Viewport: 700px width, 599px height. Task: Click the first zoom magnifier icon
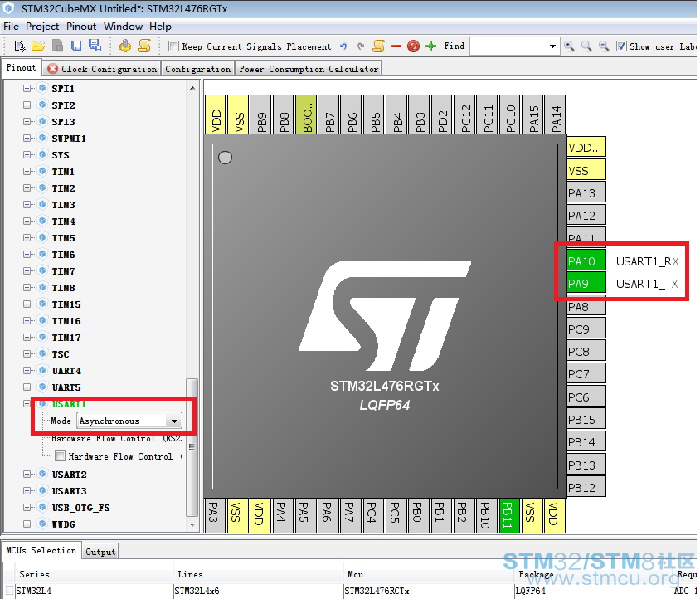(x=569, y=46)
